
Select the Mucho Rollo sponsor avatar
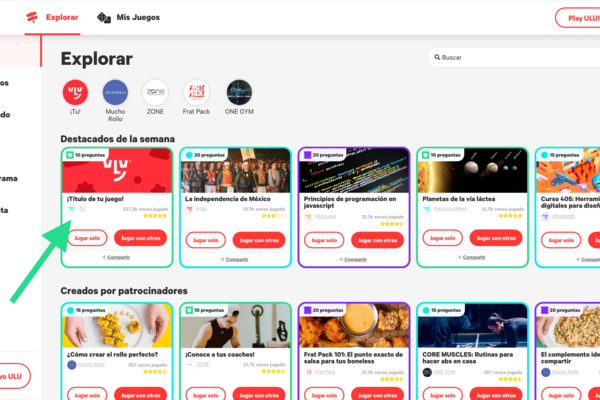pyautogui.click(x=115, y=92)
